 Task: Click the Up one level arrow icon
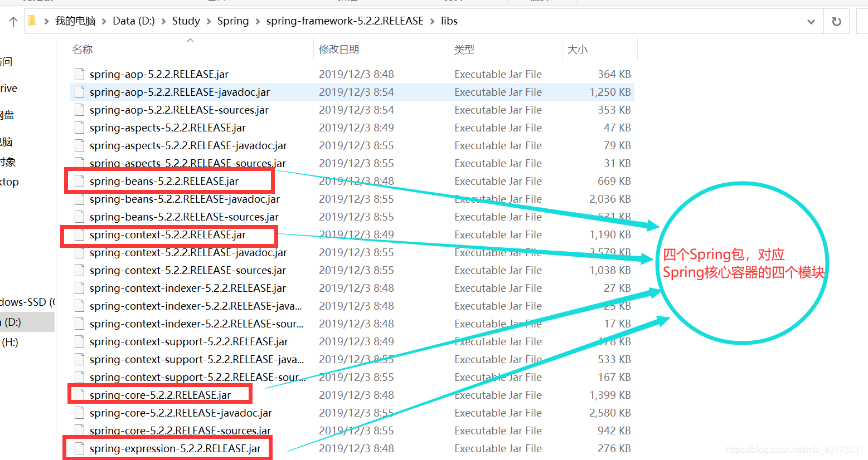(13, 22)
